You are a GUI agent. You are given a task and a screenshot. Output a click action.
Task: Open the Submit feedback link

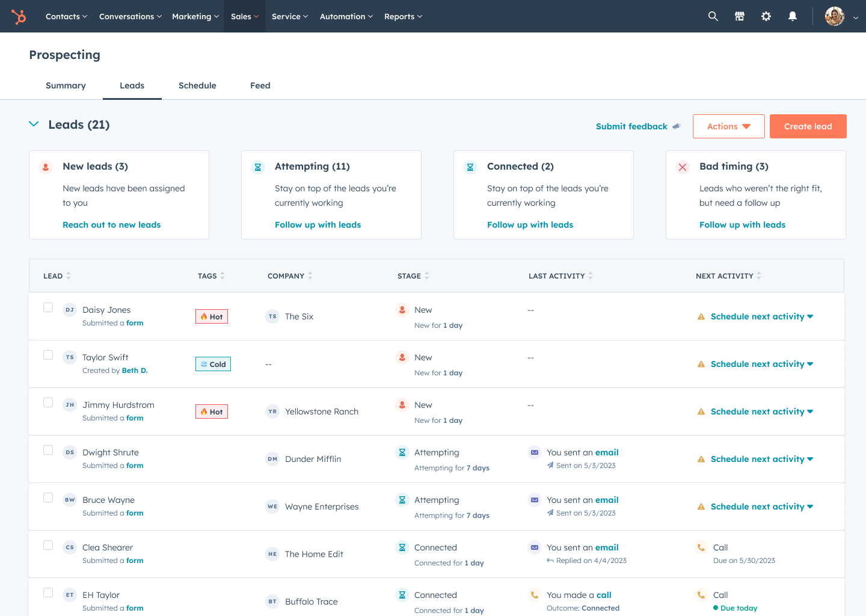631,126
